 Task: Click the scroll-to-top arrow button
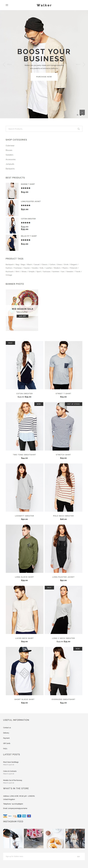[82, 112]
